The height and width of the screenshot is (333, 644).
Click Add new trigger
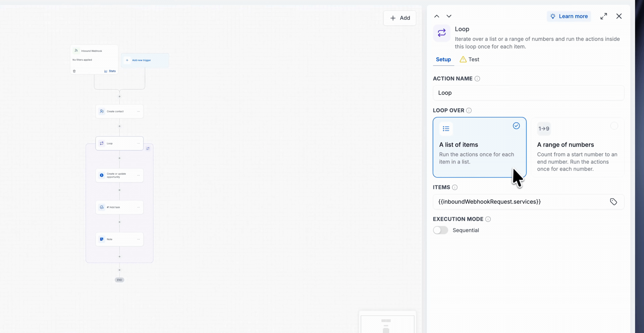(145, 60)
